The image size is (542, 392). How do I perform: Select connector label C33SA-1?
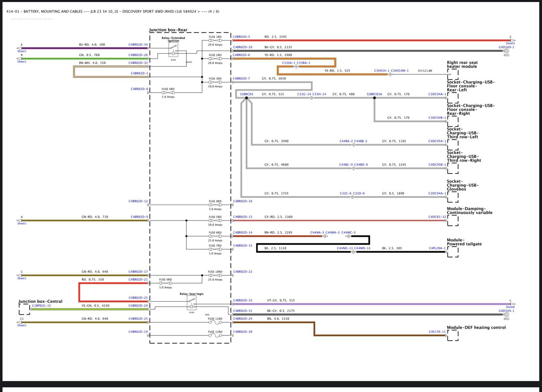click(289, 63)
